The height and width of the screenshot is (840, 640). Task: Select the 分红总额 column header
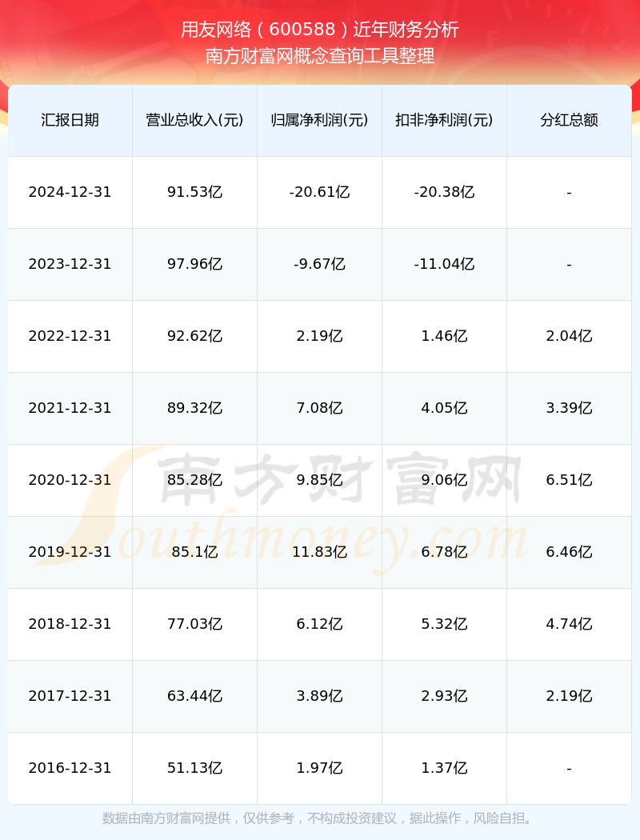pos(569,120)
